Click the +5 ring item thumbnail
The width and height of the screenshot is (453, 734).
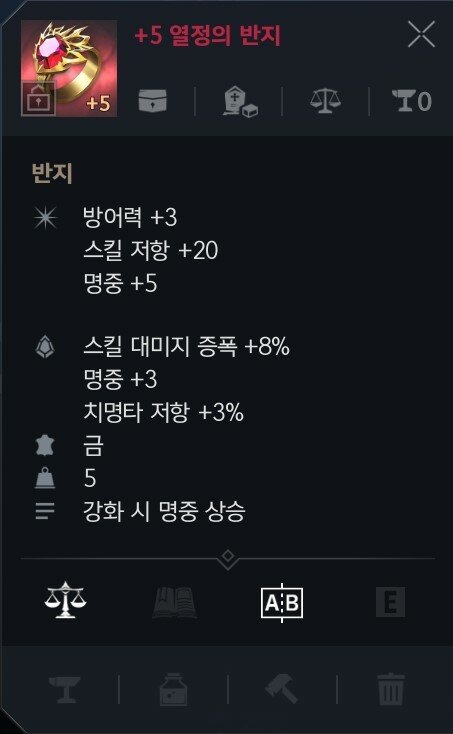pyautogui.click(x=69, y=68)
